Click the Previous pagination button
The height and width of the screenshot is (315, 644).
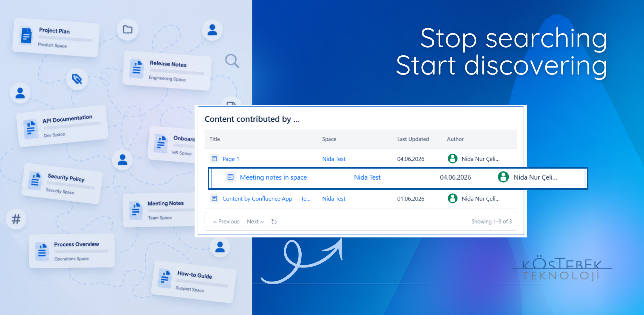pyautogui.click(x=226, y=222)
